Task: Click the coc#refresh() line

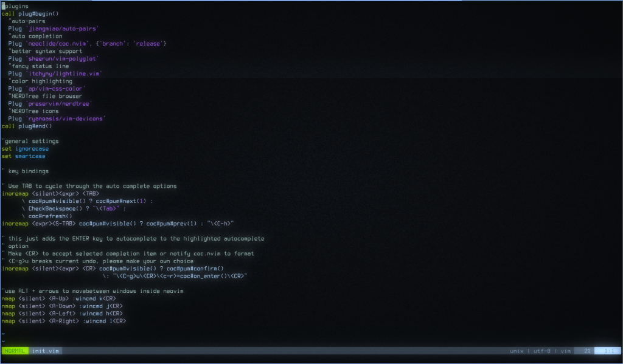Action: coord(50,216)
